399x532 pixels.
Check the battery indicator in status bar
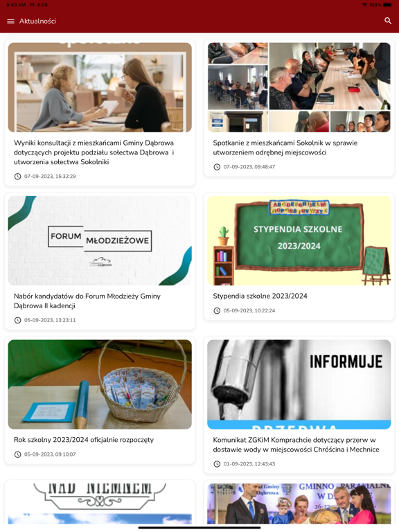[388, 5]
